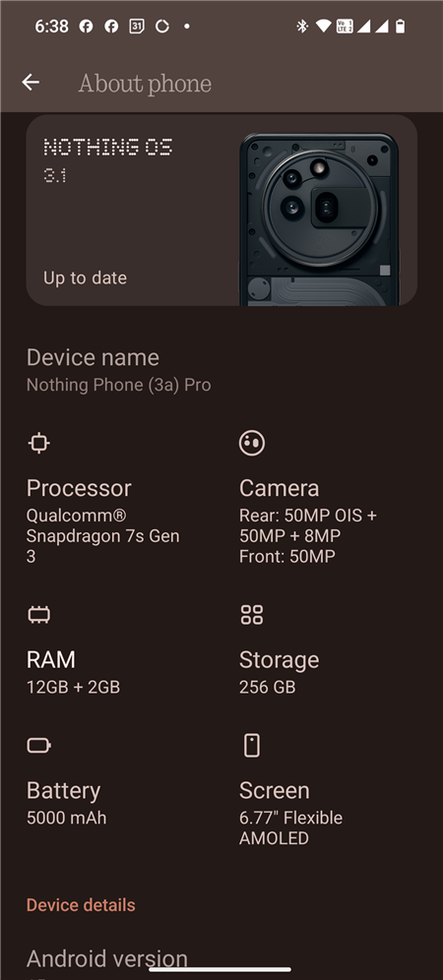Tap the Device details section header
Viewport: 443px width, 980px height.
(x=81, y=905)
